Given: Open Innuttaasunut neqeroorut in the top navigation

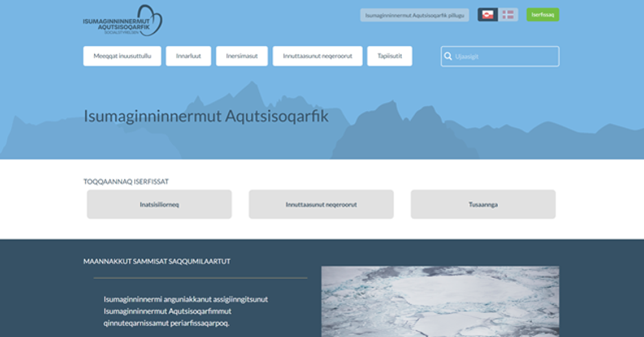Looking at the screenshot, I should click(317, 57).
